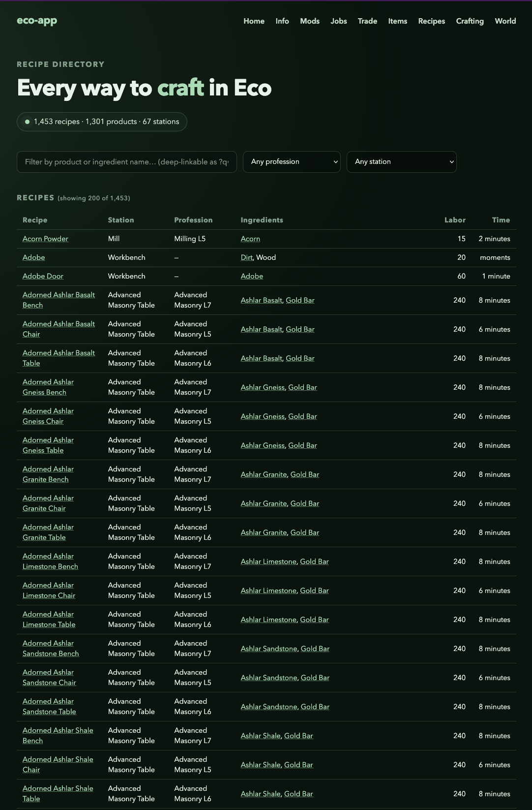The height and width of the screenshot is (810, 532).
Task: Open Adorned Ashlar Basalt Bench recipe
Action: point(59,300)
